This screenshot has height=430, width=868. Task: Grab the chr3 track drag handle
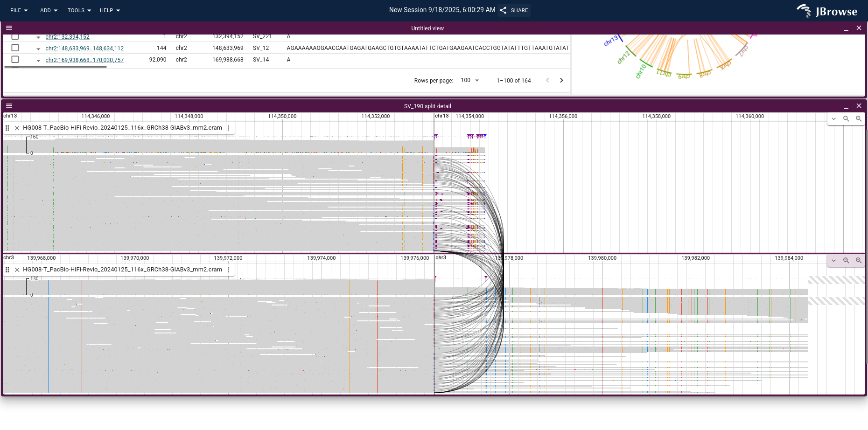pyautogui.click(x=7, y=270)
